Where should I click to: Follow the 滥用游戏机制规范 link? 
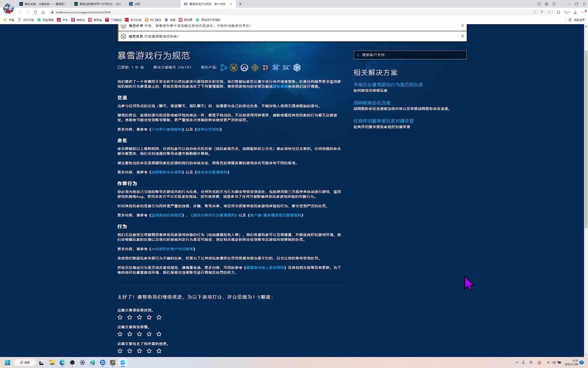(167, 215)
